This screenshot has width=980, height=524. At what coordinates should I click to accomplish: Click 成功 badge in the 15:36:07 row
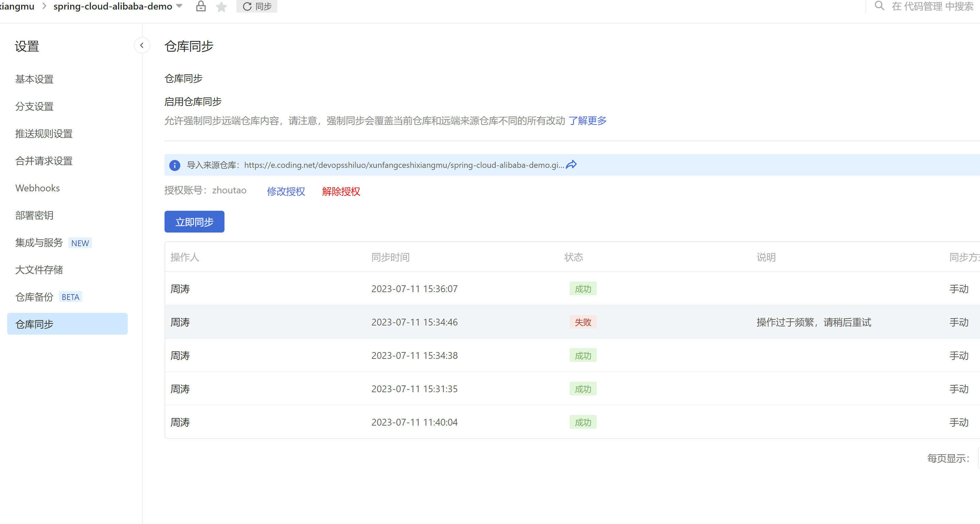(583, 289)
